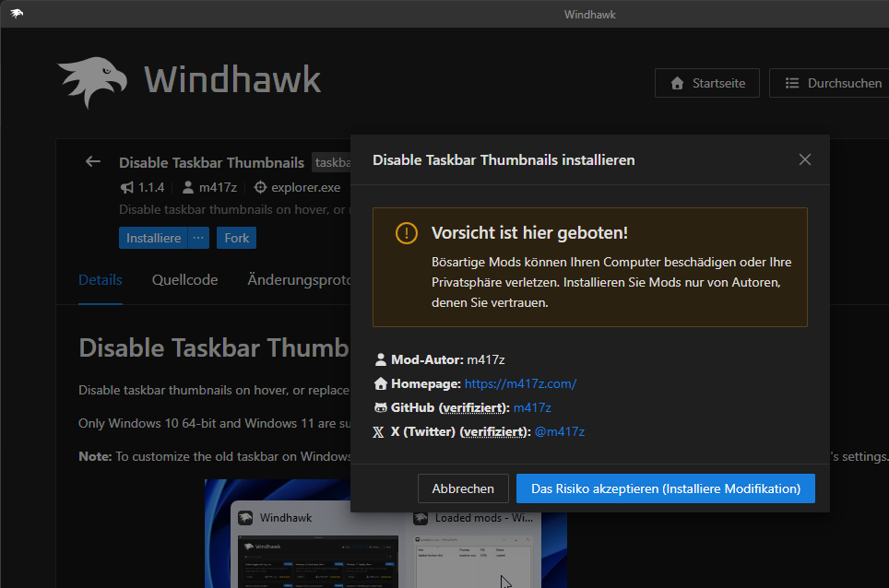Click the GitHub icon in the install dialog
This screenshot has width=889, height=588.
(378, 407)
